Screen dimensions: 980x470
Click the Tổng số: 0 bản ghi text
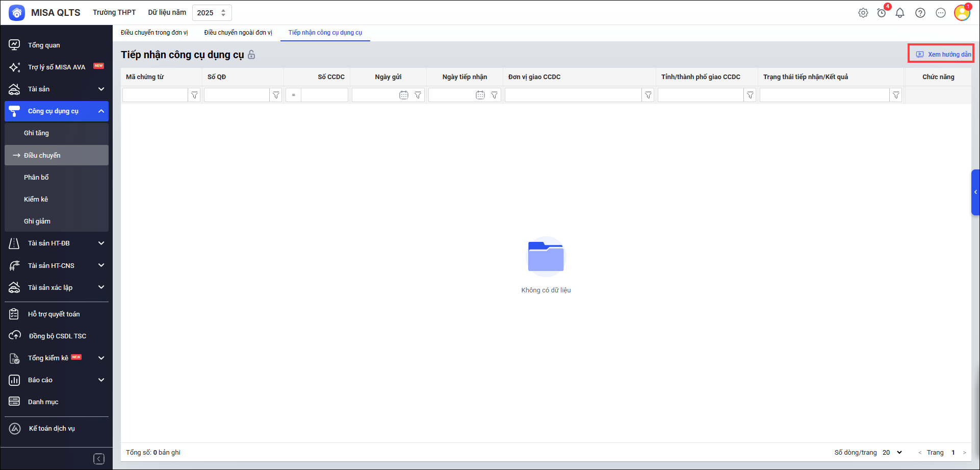pyautogui.click(x=153, y=453)
